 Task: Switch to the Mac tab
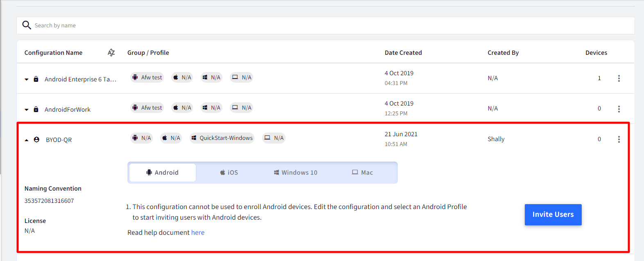pos(363,173)
